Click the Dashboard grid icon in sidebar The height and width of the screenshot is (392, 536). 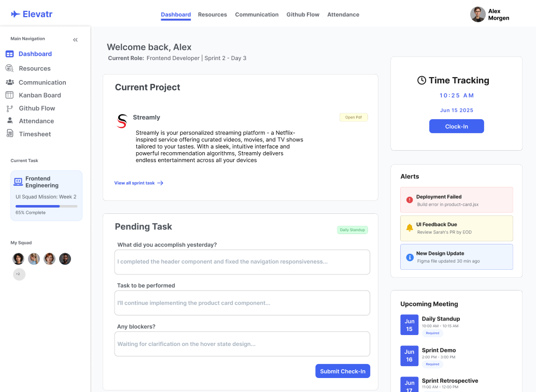[x=9, y=54]
